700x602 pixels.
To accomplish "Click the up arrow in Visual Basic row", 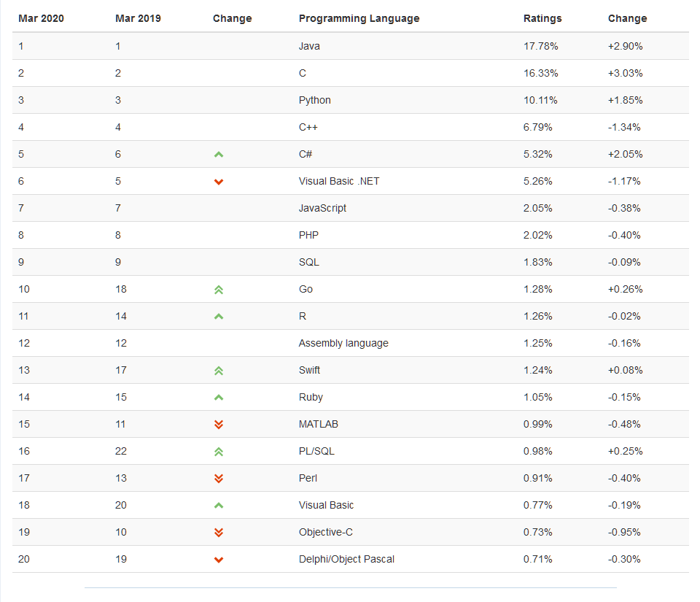I will pos(218,506).
